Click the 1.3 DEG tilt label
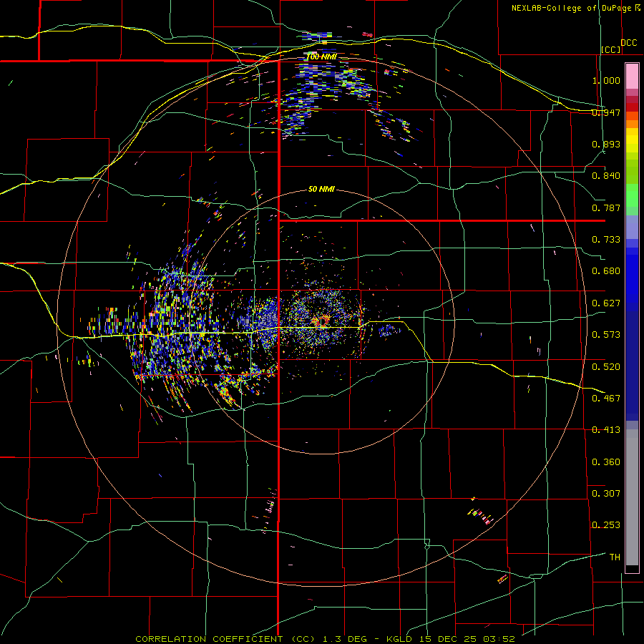 [x=344, y=639]
